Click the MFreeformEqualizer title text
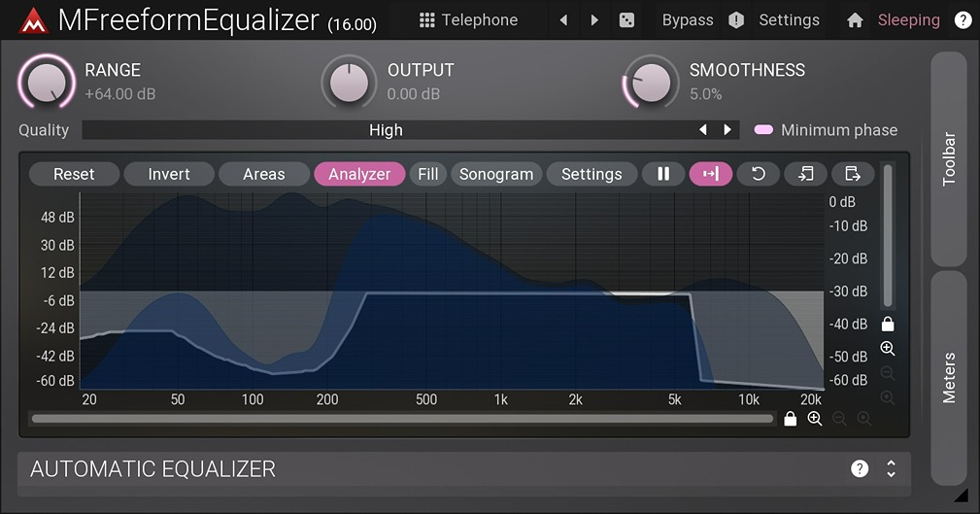Screen dimensions: 980x514 [x=188, y=20]
